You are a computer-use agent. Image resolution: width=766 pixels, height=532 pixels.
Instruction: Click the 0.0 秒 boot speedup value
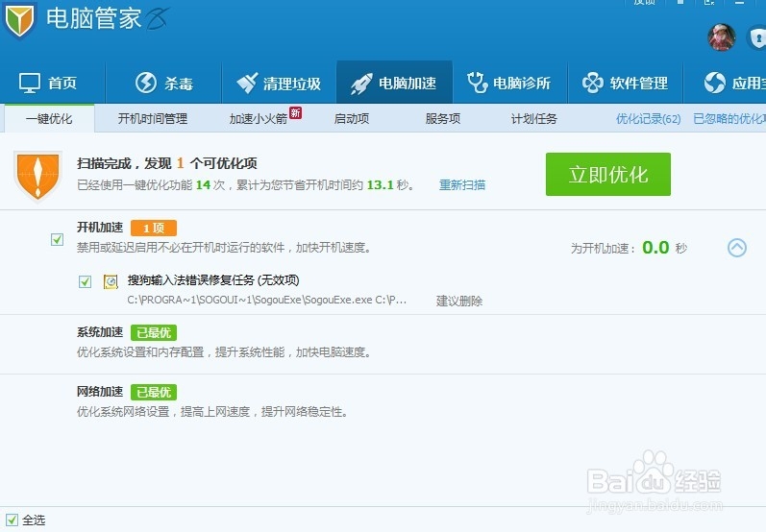click(x=664, y=248)
